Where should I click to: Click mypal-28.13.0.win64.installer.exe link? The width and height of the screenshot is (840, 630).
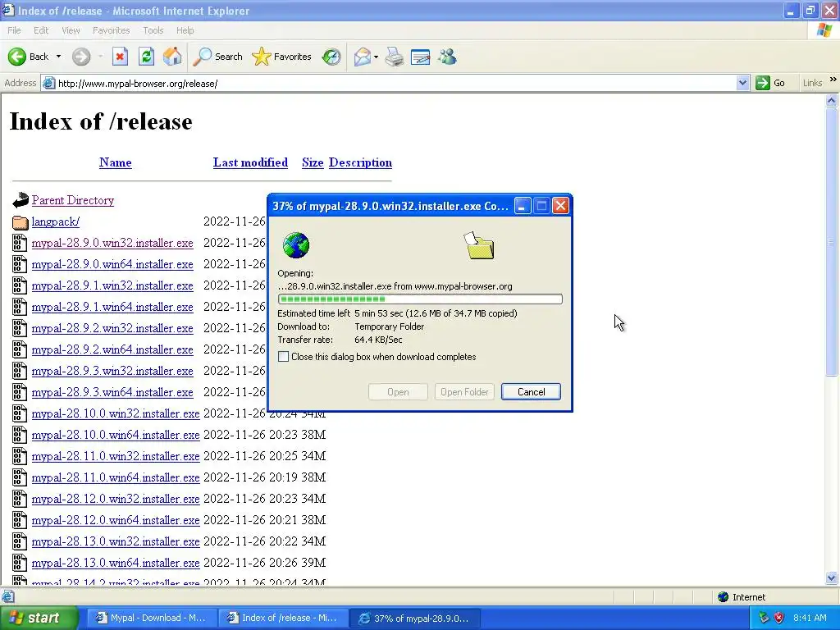coord(116,563)
